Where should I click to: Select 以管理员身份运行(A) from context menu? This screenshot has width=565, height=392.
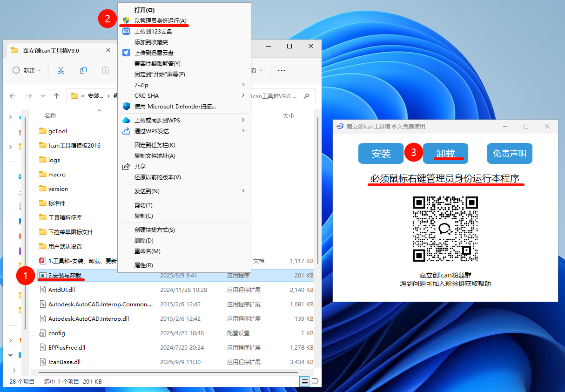click(160, 20)
